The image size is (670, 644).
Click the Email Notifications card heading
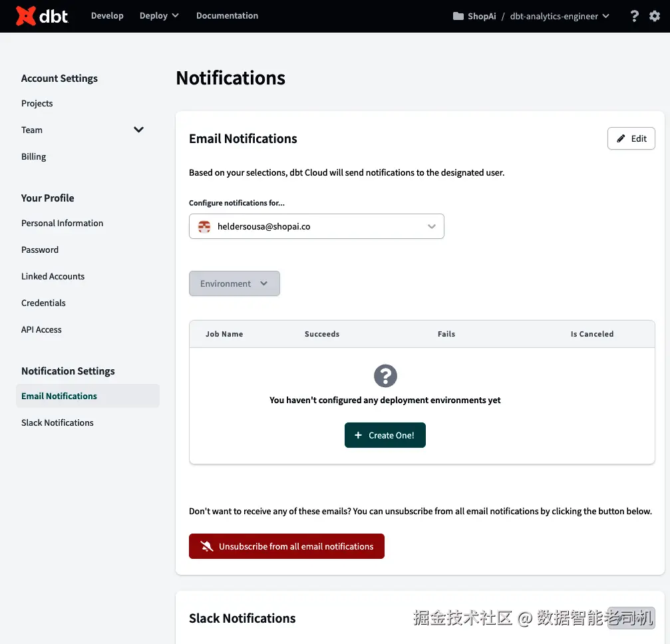pos(243,138)
